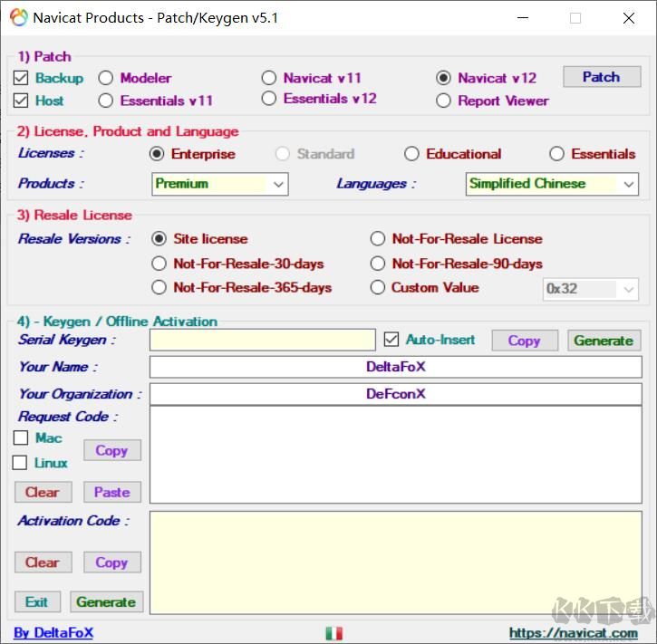The image size is (657, 644).
Task: Choose Educational license type
Action: coord(411,154)
